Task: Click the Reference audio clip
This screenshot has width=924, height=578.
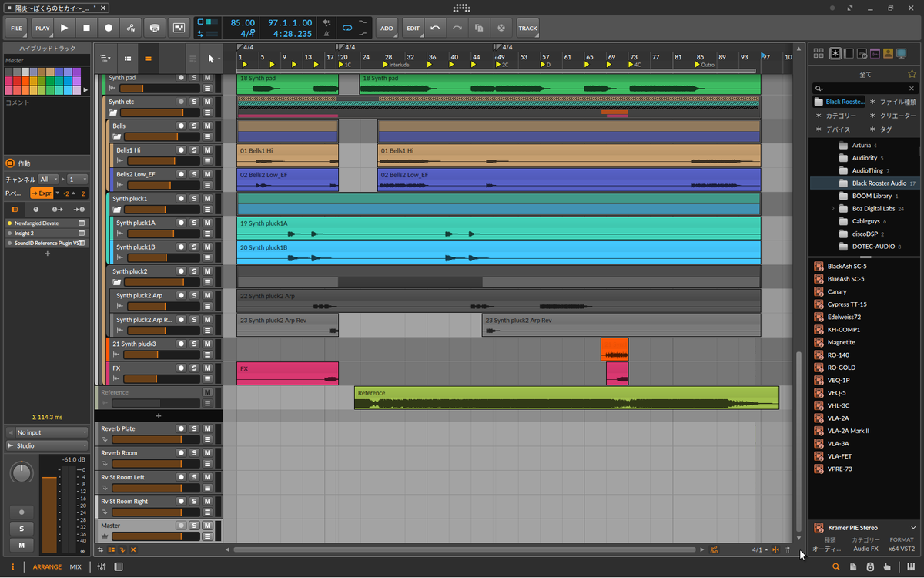Action: click(x=566, y=398)
